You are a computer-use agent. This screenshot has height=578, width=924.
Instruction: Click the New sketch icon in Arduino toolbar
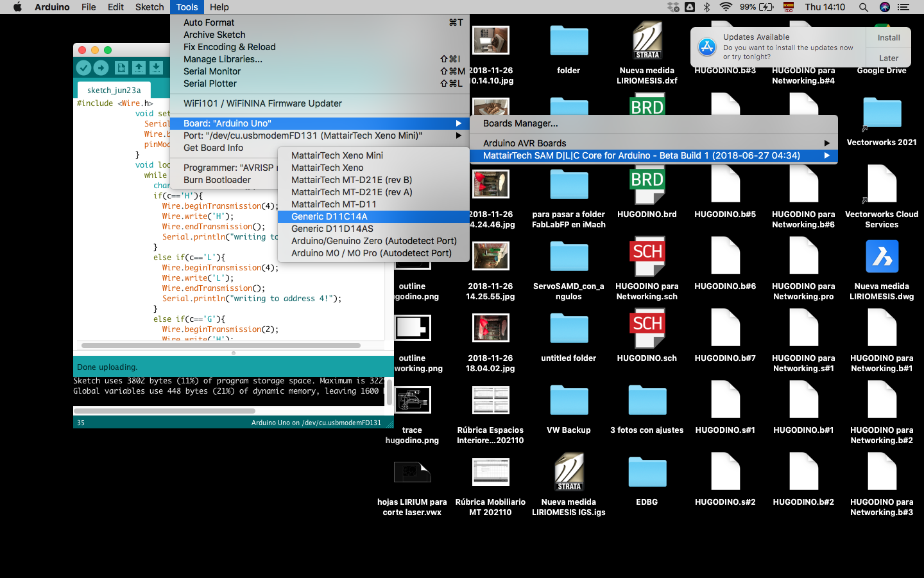tap(121, 67)
